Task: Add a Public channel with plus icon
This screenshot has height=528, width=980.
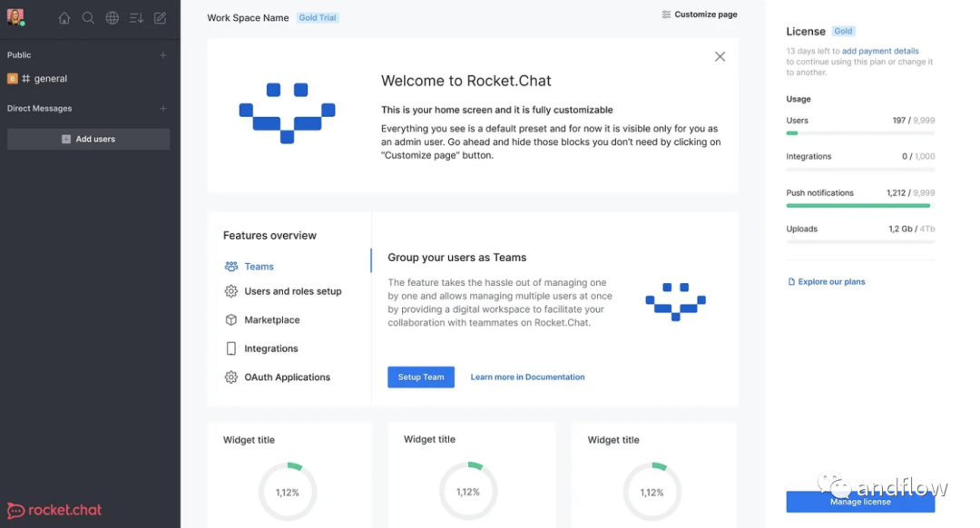Action: 163,55
